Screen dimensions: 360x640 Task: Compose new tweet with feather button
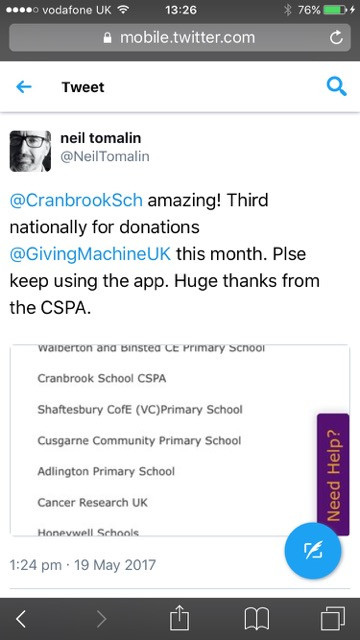[313, 551]
